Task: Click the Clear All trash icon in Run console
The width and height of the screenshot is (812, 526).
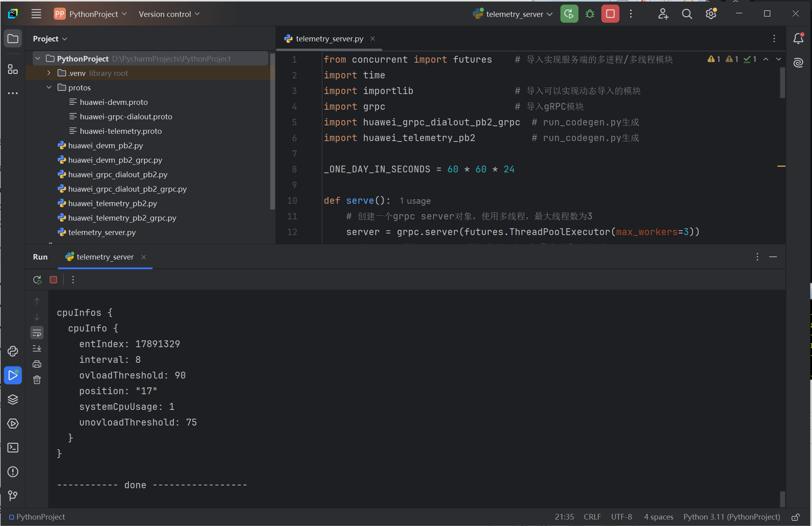Action: pyautogui.click(x=37, y=380)
